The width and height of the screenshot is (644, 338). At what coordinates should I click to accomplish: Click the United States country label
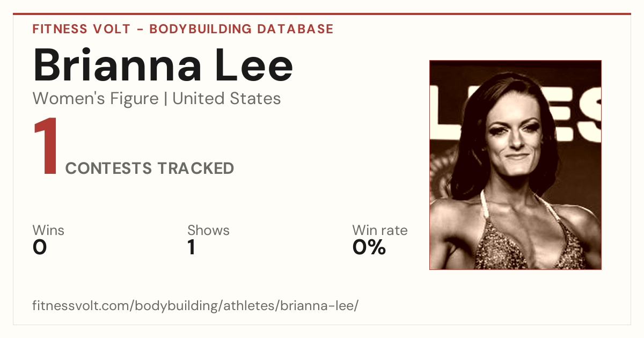pos(226,99)
